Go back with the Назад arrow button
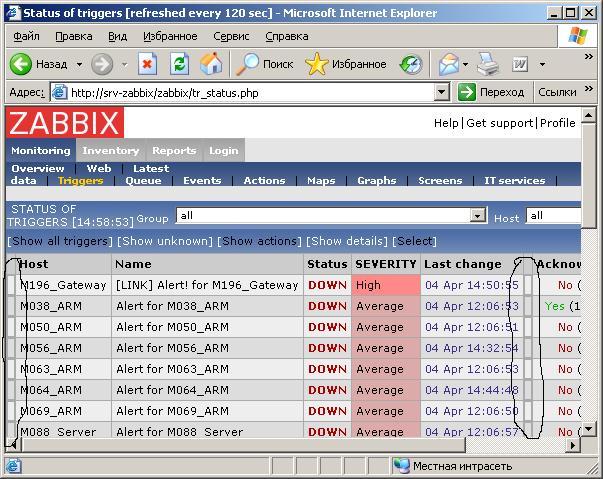Viewport: 603px width, 479px height. click(38, 64)
